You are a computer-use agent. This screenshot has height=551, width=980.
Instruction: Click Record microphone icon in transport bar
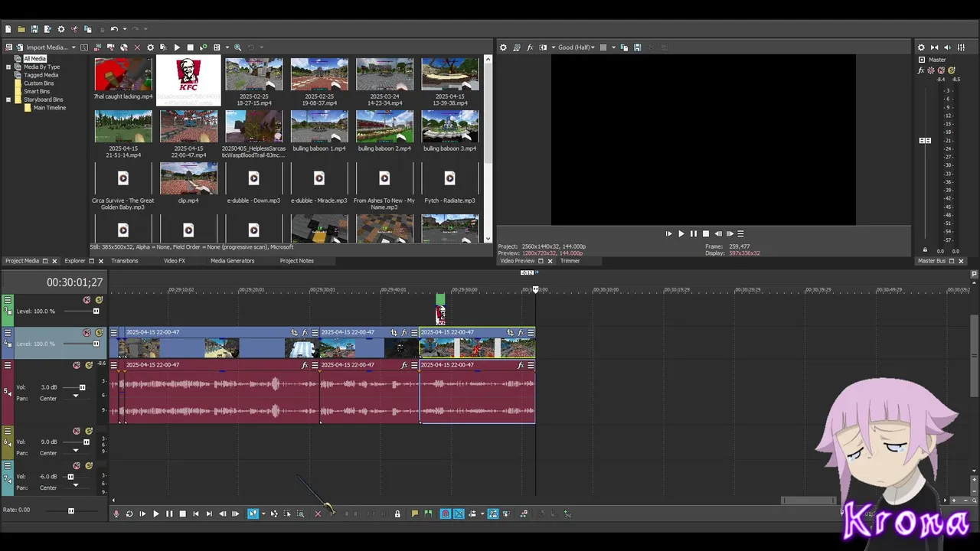point(116,514)
